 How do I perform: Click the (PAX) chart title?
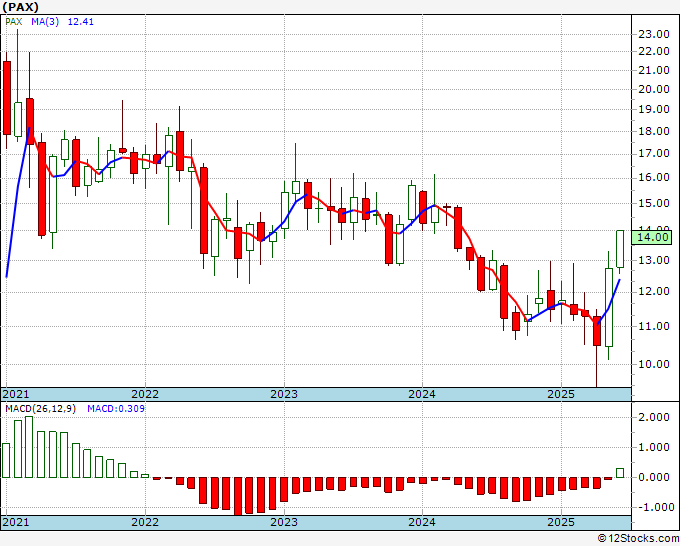pyautogui.click(x=20, y=7)
